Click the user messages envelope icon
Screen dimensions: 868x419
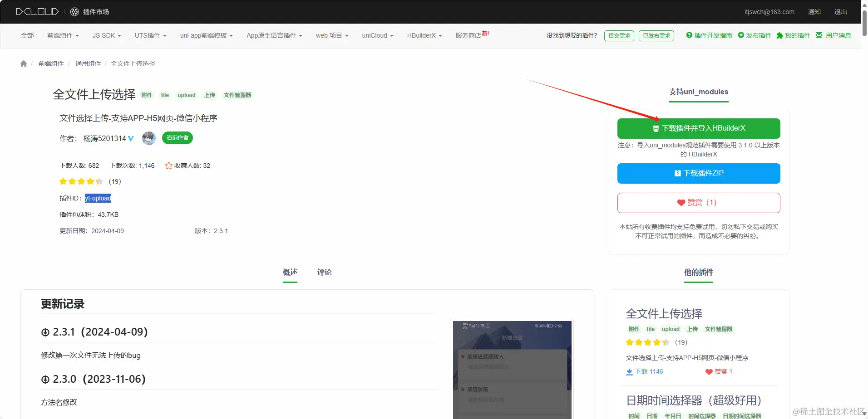point(819,35)
